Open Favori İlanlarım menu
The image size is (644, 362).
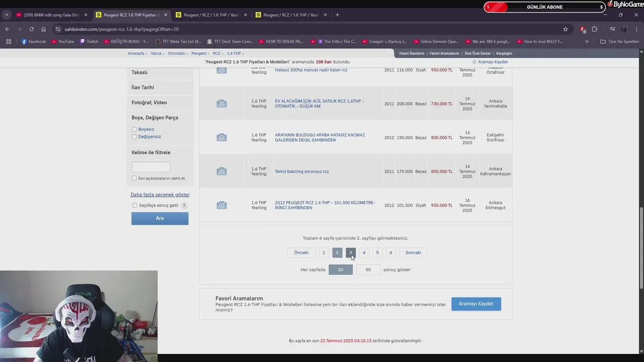[412, 53]
